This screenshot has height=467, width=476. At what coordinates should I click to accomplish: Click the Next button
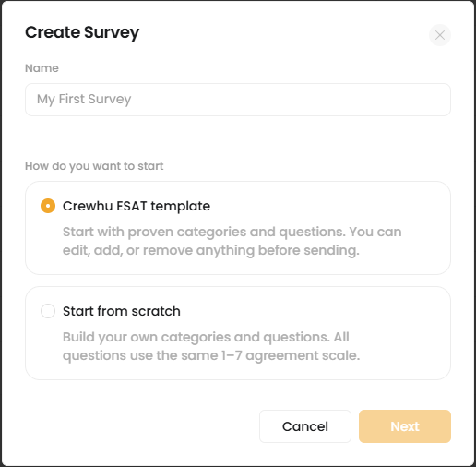(x=405, y=426)
